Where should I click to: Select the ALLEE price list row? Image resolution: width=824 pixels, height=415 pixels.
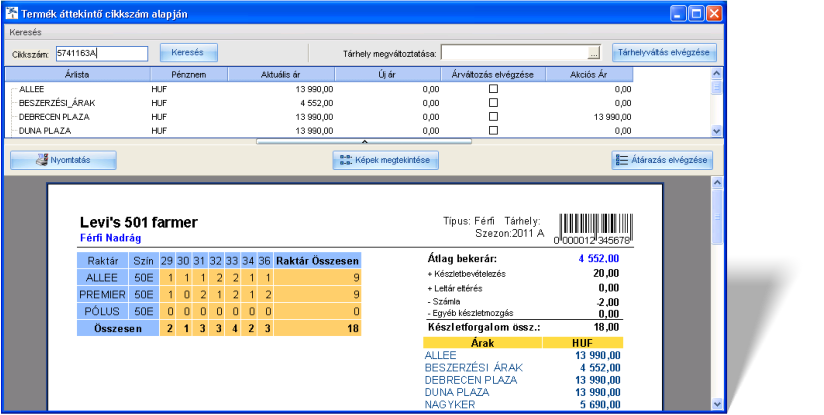(319, 89)
